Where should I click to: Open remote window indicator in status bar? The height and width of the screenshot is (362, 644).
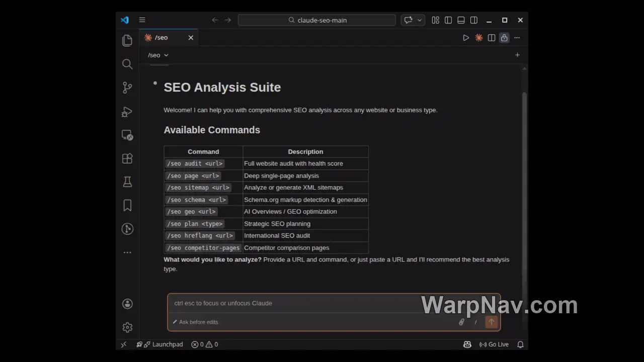[x=124, y=344]
